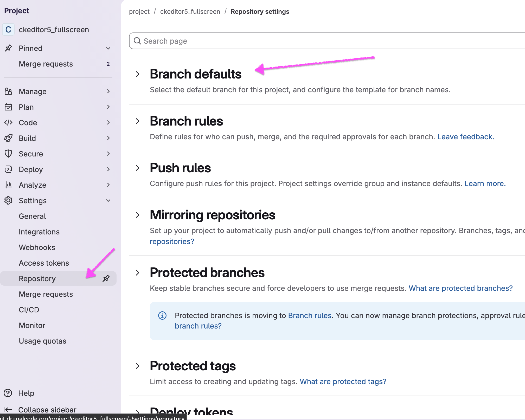Open Deploy via its sidebar icon
The image size is (525, 420).
click(x=8, y=169)
